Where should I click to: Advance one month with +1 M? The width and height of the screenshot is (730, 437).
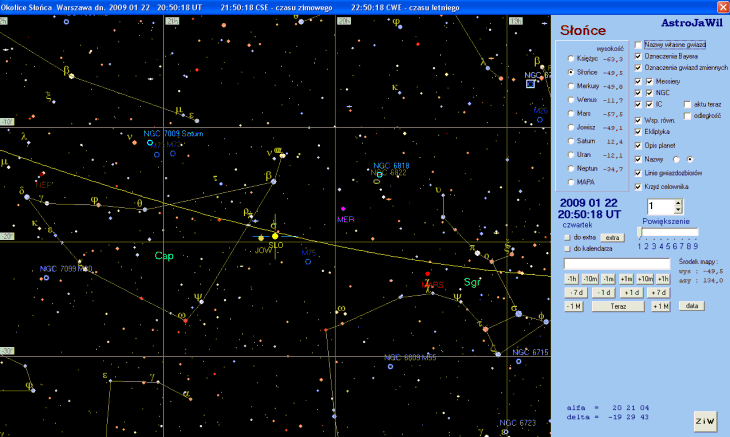[x=661, y=307]
